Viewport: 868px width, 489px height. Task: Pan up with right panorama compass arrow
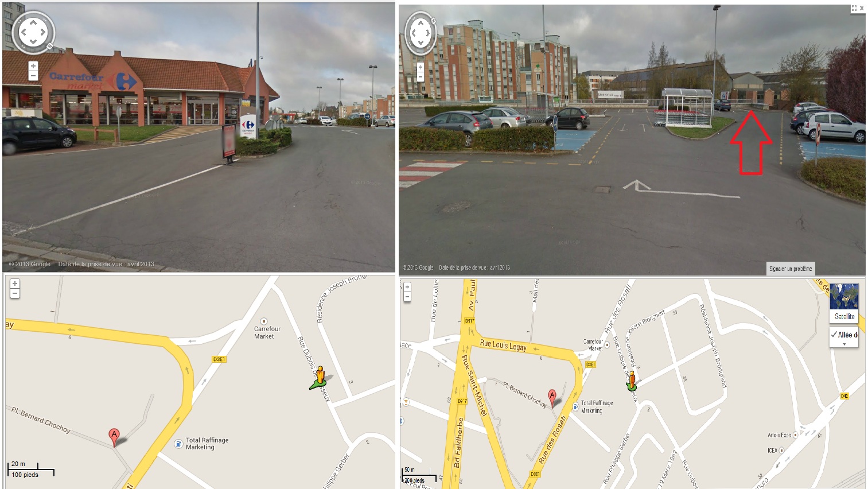421,23
